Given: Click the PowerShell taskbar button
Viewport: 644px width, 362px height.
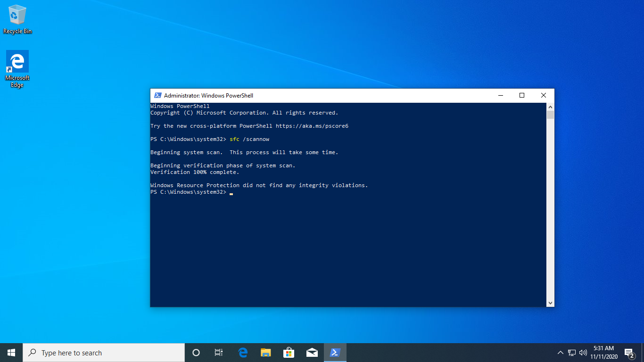Looking at the screenshot, I should [x=335, y=353].
